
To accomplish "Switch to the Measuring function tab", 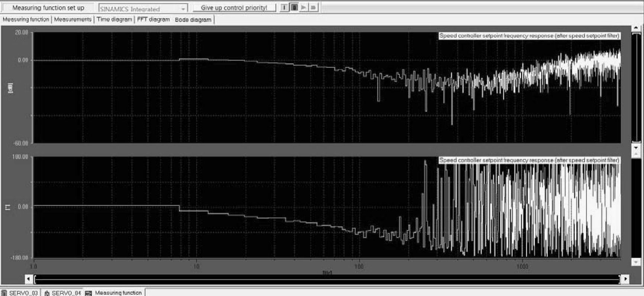I will [26, 19].
